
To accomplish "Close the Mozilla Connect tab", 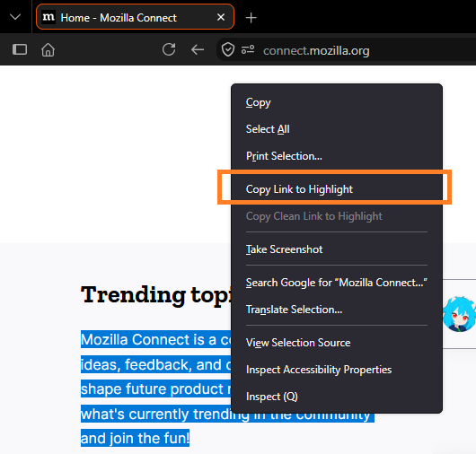I will click(x=221, y=17).
